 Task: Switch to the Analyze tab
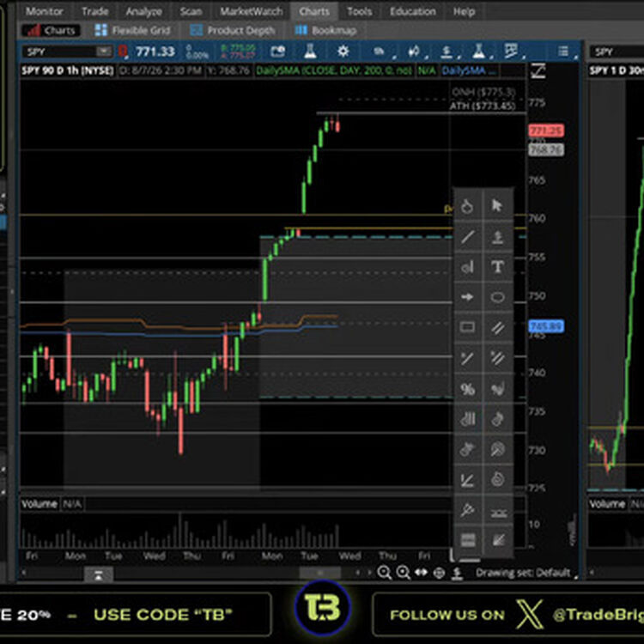pyautogui.click(x=143, y=11)
